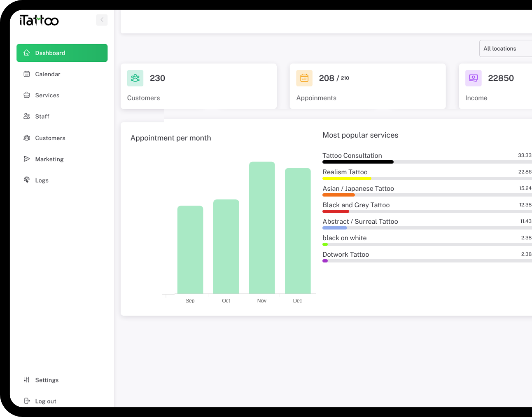Viewport: 532px width, 417px height.
Task: Click the Settings sliders icon
Action: click(x=27, y=380)
